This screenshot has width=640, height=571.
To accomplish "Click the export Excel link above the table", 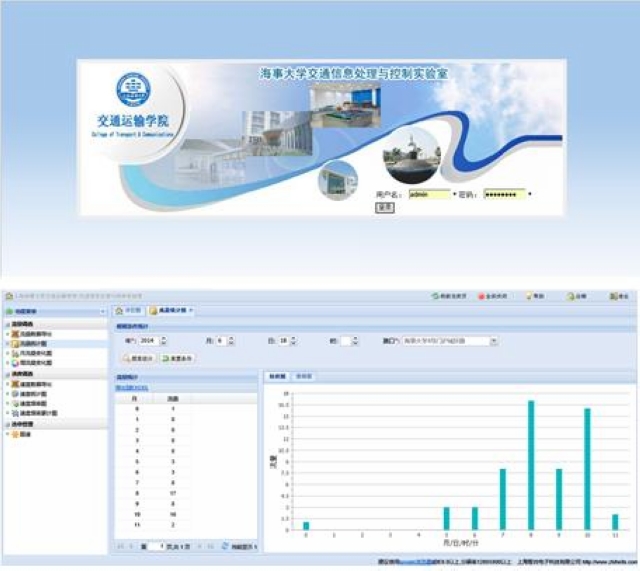I will point(130,386).
